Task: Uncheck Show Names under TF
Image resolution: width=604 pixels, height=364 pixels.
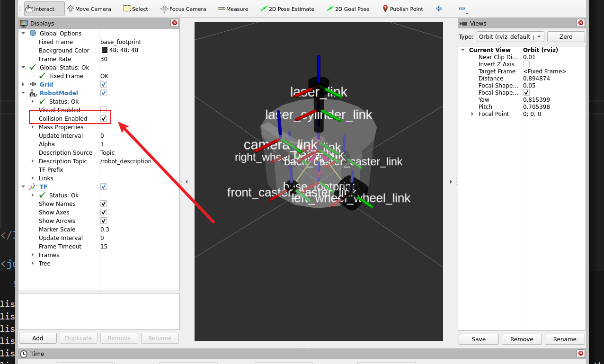Action: [x=104, y=204]
